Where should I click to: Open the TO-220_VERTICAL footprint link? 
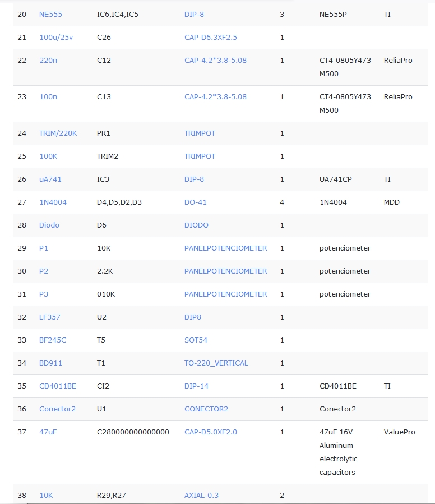click(216, 363)
